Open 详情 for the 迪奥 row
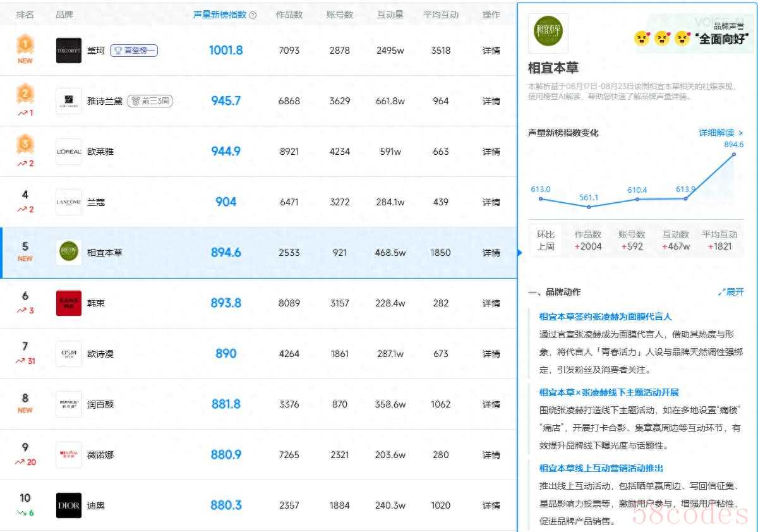Image resolution: width=758 pixels, height=532 pixels. [x=491, y=505]
